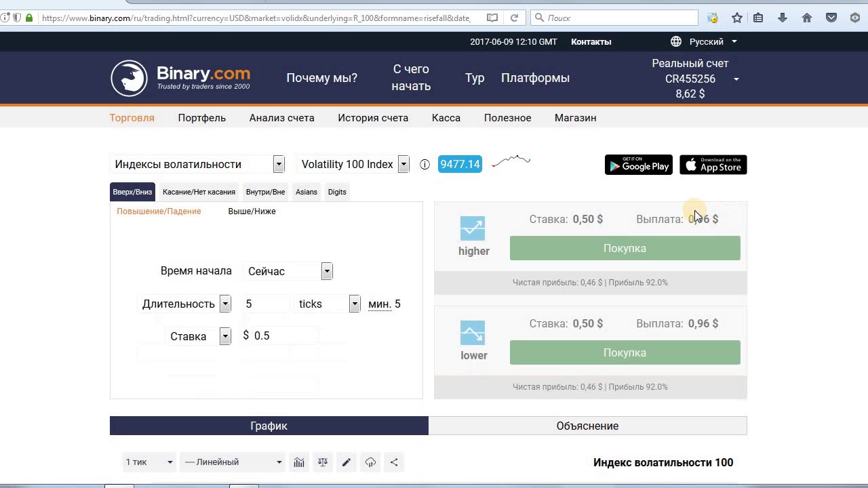Open the Платформы menu item

(535, 78)
